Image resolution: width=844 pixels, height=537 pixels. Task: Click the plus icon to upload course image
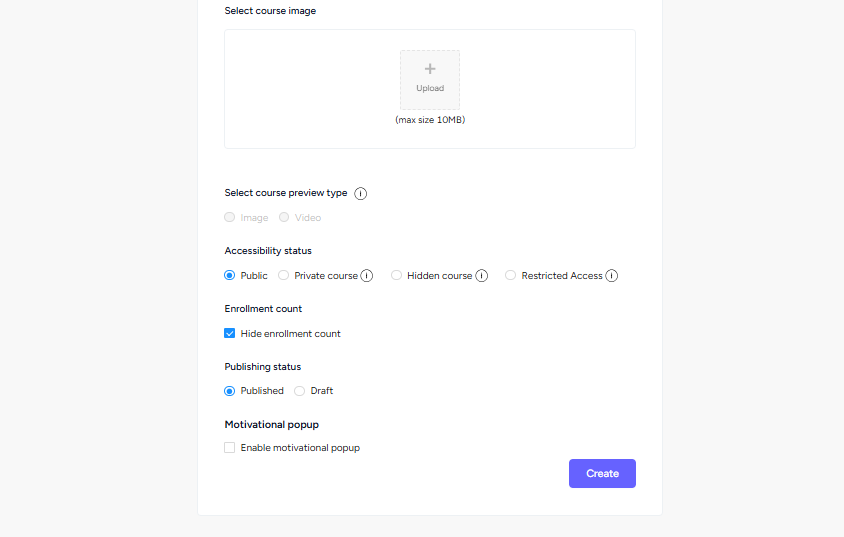pyautogui.click(x=430, y=70)
